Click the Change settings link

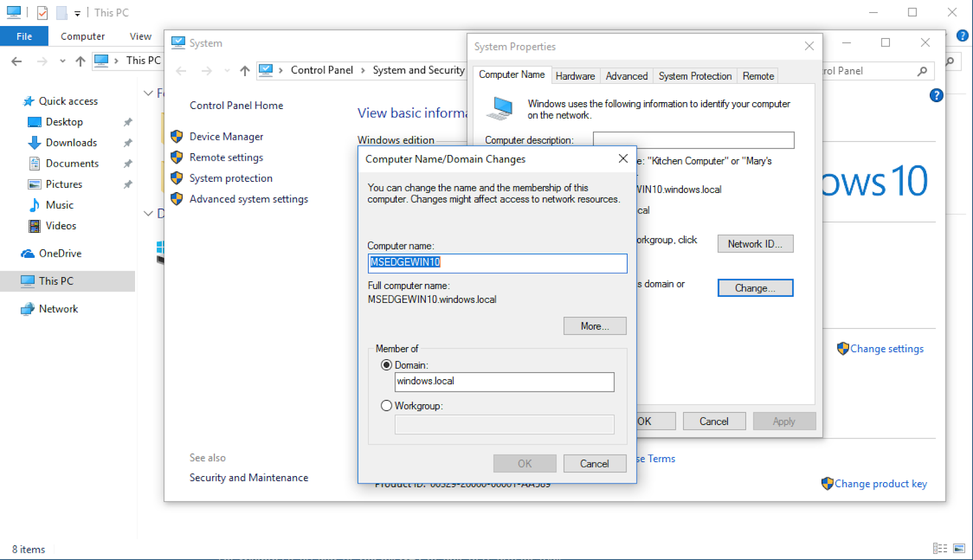tap(887, 348)
